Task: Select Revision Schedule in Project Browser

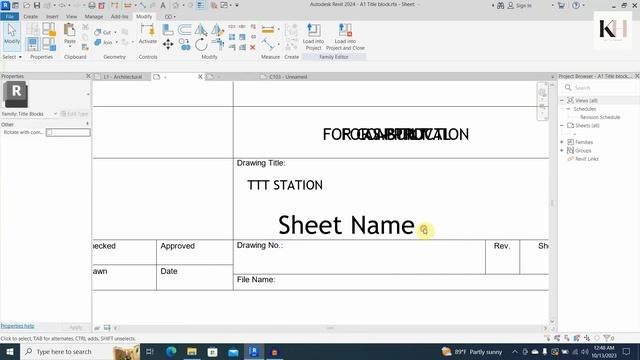Action: click(x=600, y=117)
